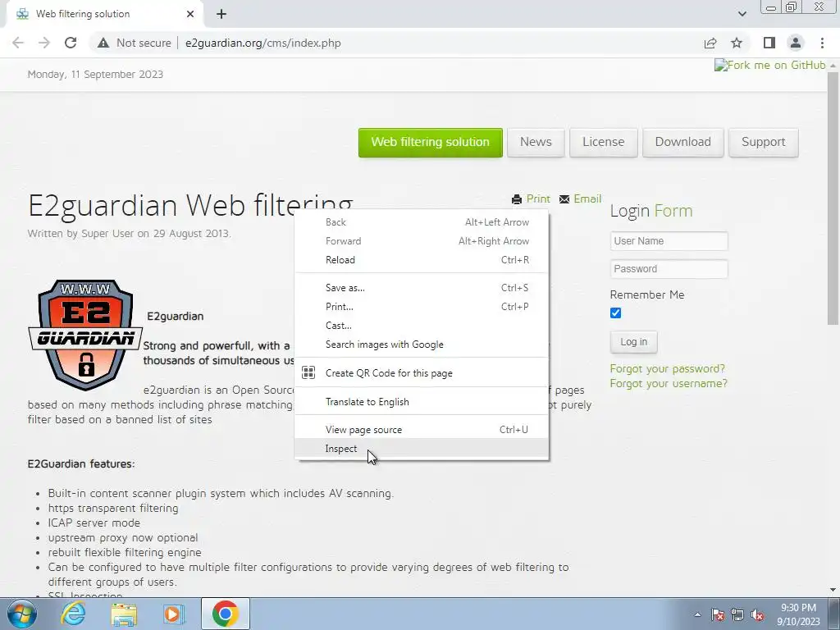Uncheck the Remember Me checkbox
The image size is (840, 630).
pos(615,313)
